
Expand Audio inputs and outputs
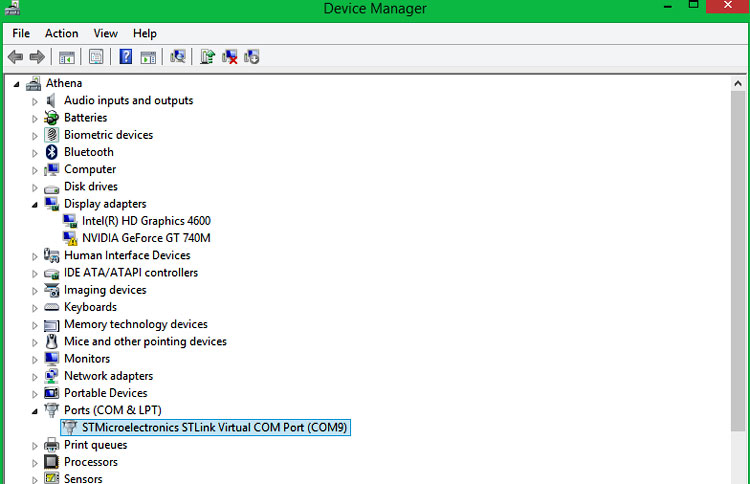[x=34, y=101]
